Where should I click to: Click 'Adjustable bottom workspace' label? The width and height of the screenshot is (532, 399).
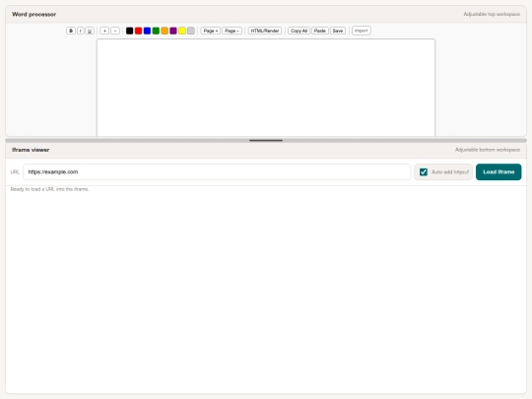tap(488, 150)
